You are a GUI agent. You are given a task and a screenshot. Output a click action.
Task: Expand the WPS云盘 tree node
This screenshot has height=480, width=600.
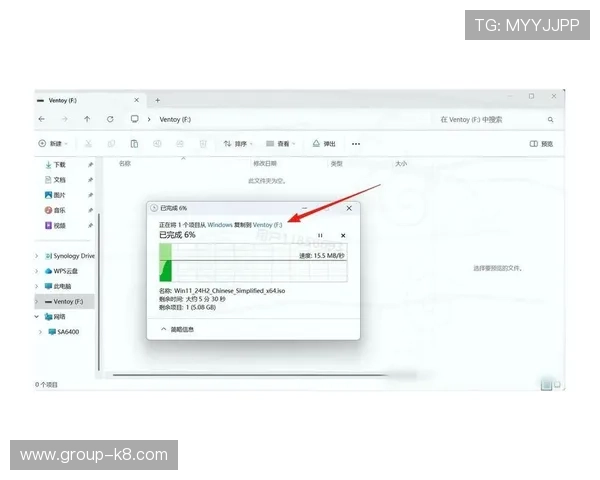(x=37, y=271)
